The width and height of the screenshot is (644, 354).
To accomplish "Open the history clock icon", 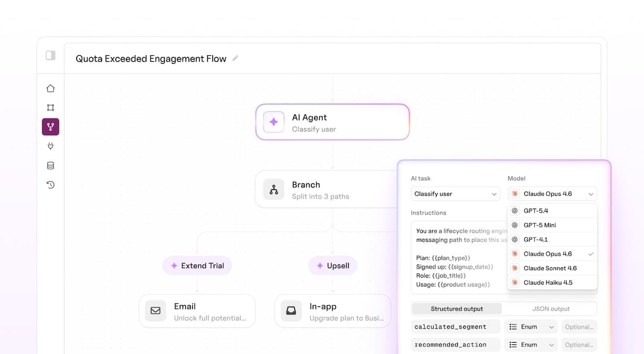I will [50, 185].
